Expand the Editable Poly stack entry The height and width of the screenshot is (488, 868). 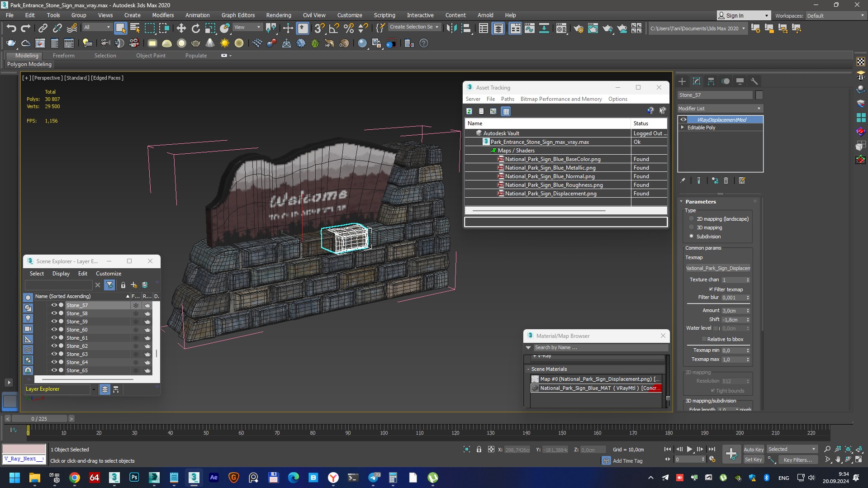point(683,128)
